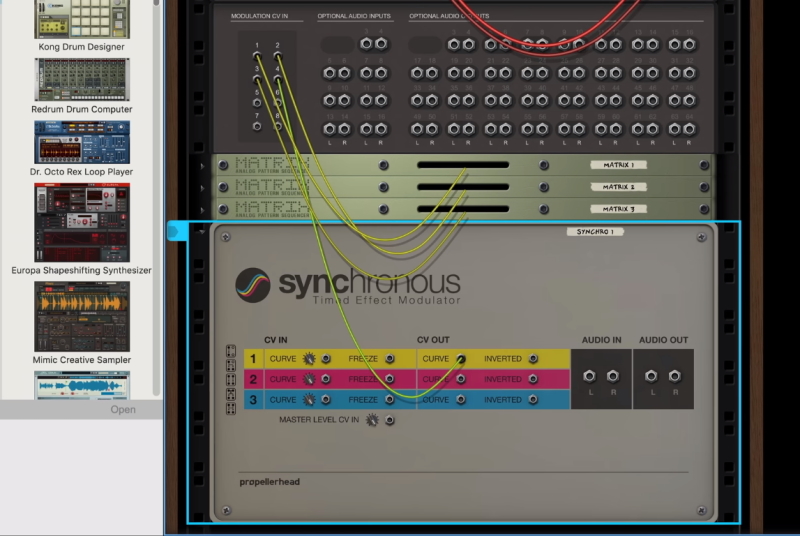Click optional audio input jack 4

[x=381, y=44]
